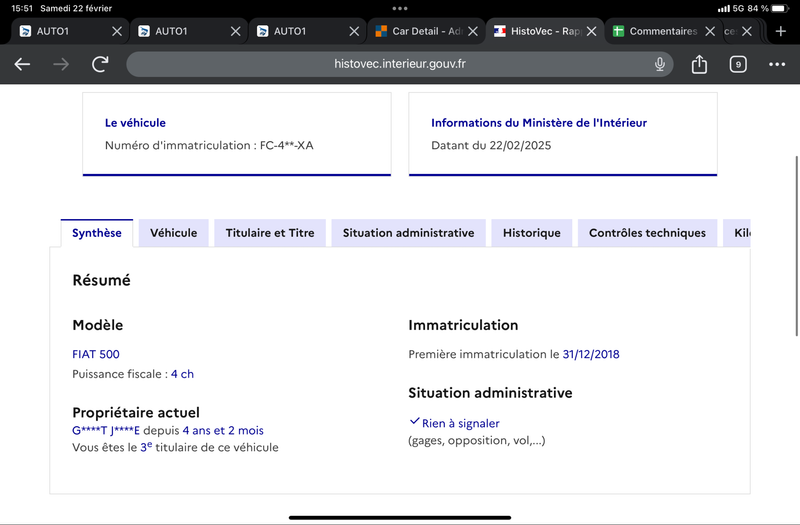Open the Historique tab
Screen dimensions: 800x525
point(532,233)
